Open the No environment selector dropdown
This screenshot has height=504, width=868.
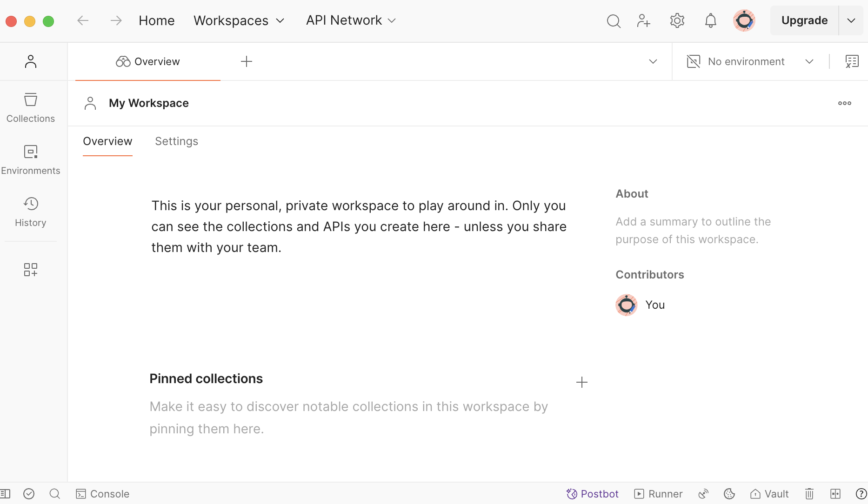[x=750, y=61]
